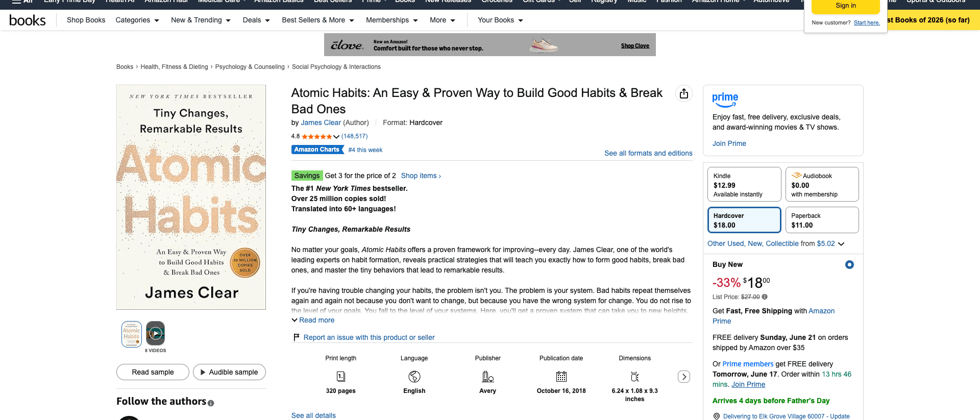The height and width of the screenshot is (420, 980).
Task: Select the Buy New radio button
Action: coord(849,264)
